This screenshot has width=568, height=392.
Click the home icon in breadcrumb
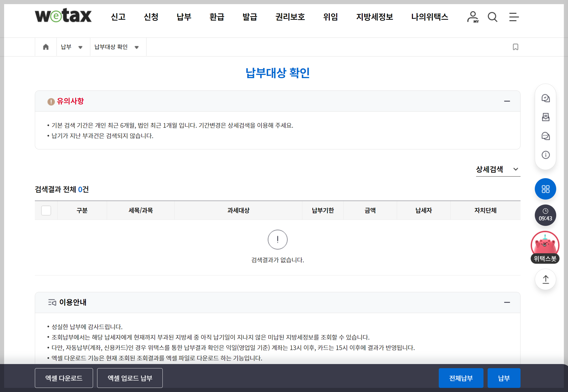46,47
